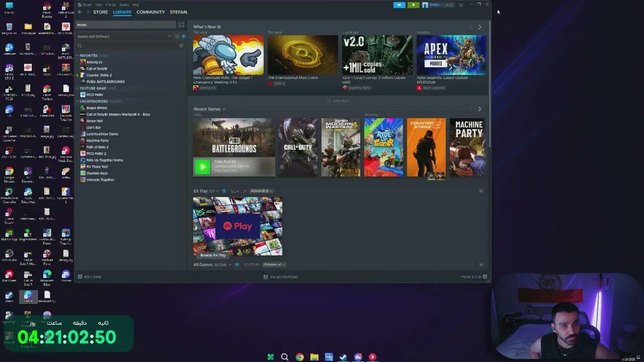Go forward with the Steam forward arrow
Image resolution: width=644 pixels, height=362 pixels.
87,12
